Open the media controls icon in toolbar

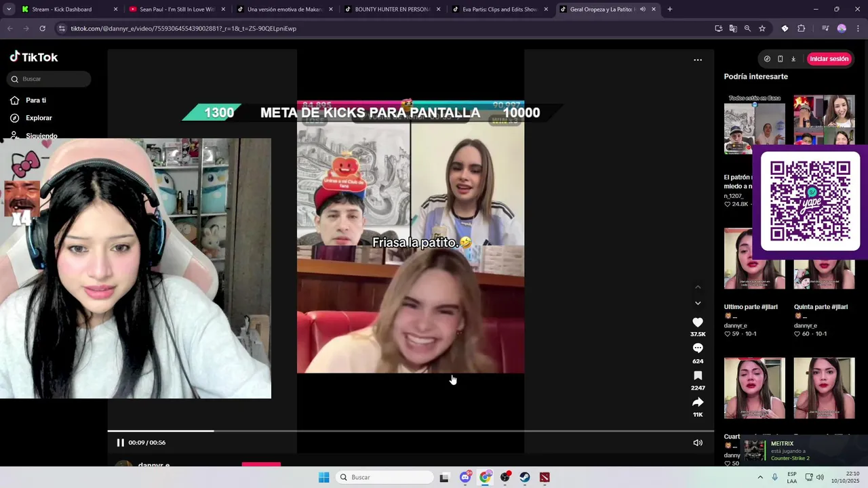pyautogui.click(x=825, y=28)
